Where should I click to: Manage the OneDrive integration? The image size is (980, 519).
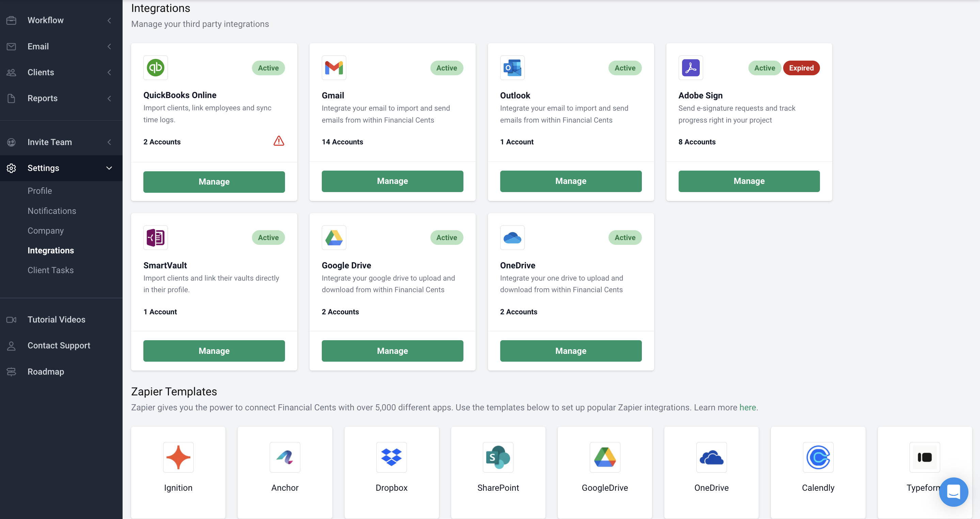point(571,351)
